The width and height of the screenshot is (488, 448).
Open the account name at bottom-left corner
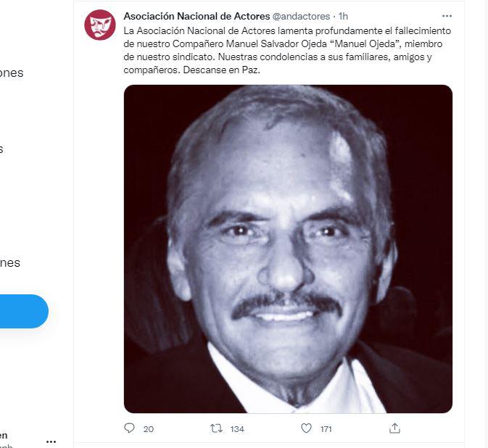click(x=4, y=436)
